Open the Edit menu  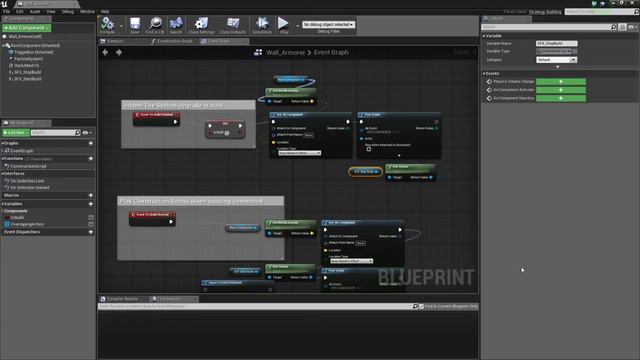(20, 12)
